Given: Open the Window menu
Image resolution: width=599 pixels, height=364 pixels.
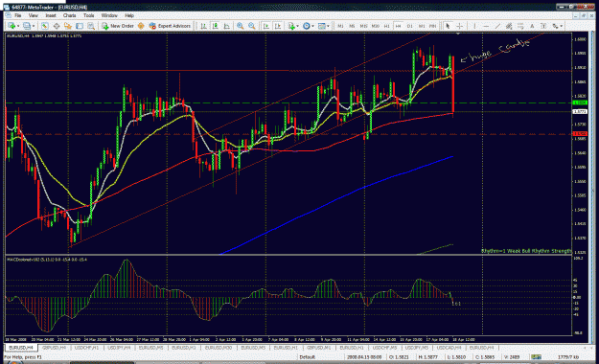Looking at the screenshot, I should pyautogui.click(x=109, y=15).
